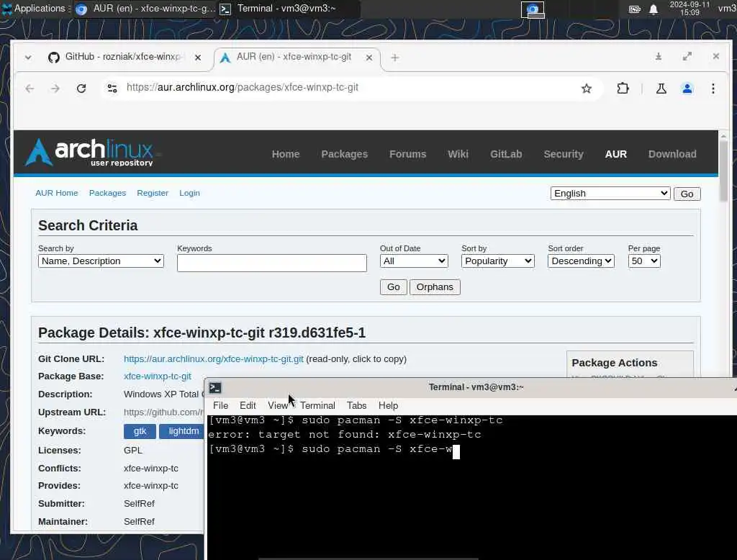
Task: Go forward in the browser history
Action: 55,89
